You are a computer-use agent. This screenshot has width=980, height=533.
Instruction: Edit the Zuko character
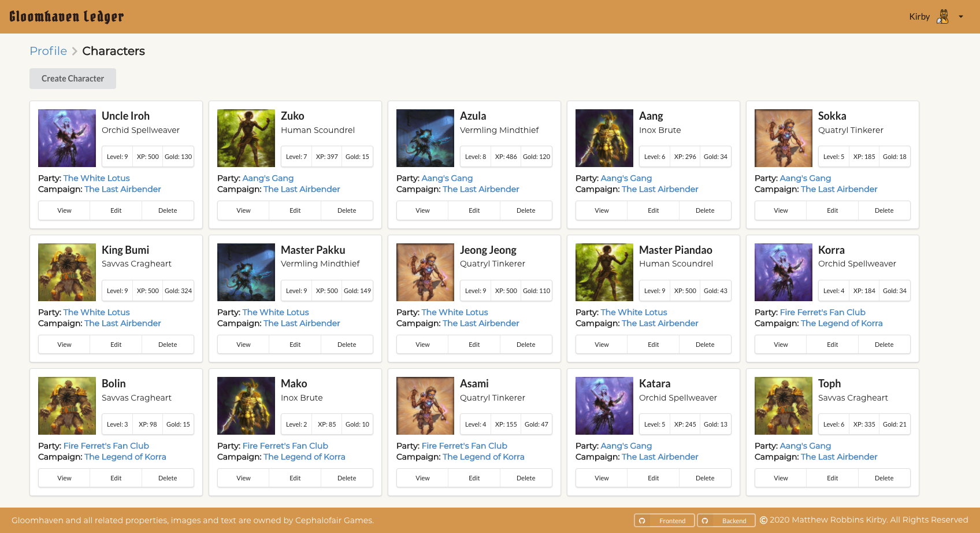tap(295, 210)
